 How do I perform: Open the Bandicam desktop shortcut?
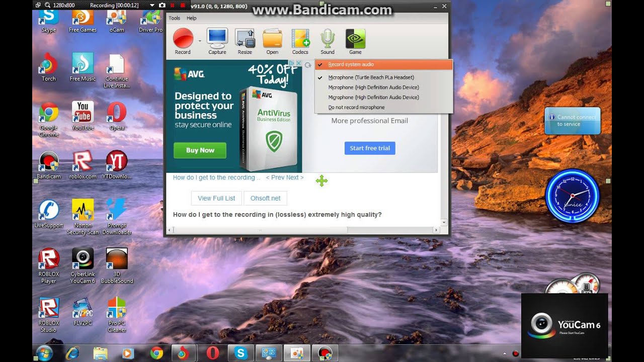49,165
